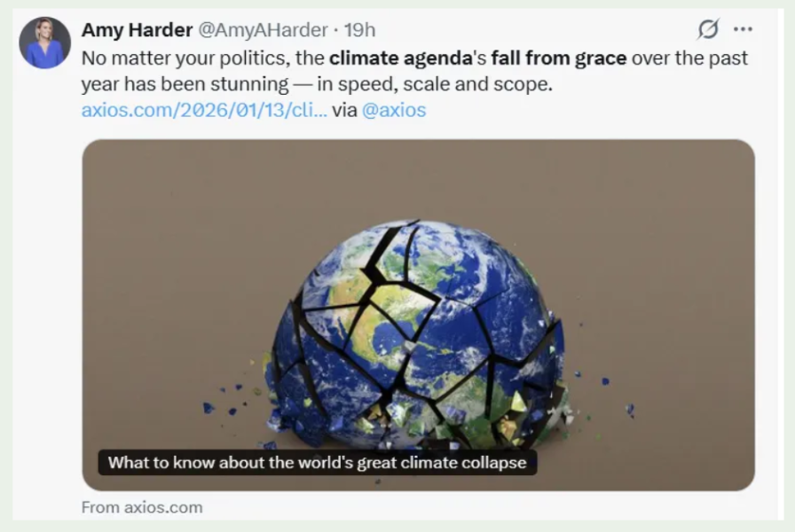Click the 'From axios.com' source label
Screen dimensions: 795x532
pos(142,507)
